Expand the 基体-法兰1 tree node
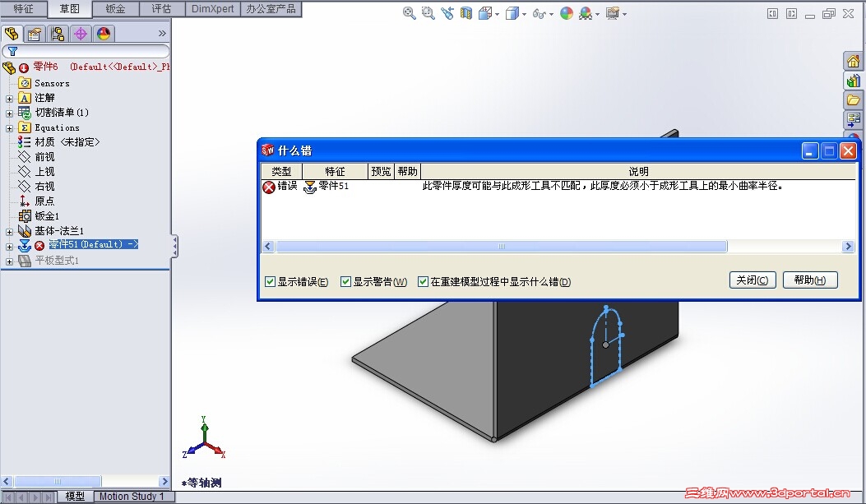The height and width of the screenshot is (504, 866). click(7, 231)
